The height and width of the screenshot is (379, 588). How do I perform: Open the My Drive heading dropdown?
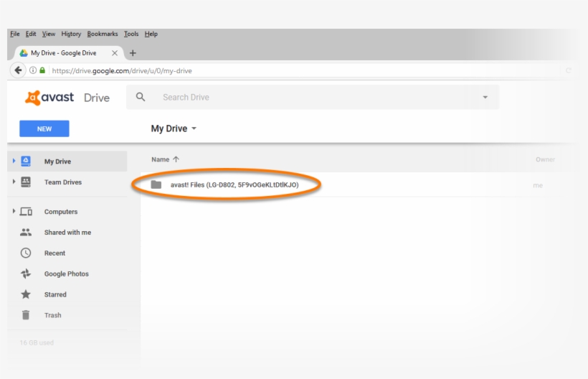pyautogui.click(x=174, y=128)
